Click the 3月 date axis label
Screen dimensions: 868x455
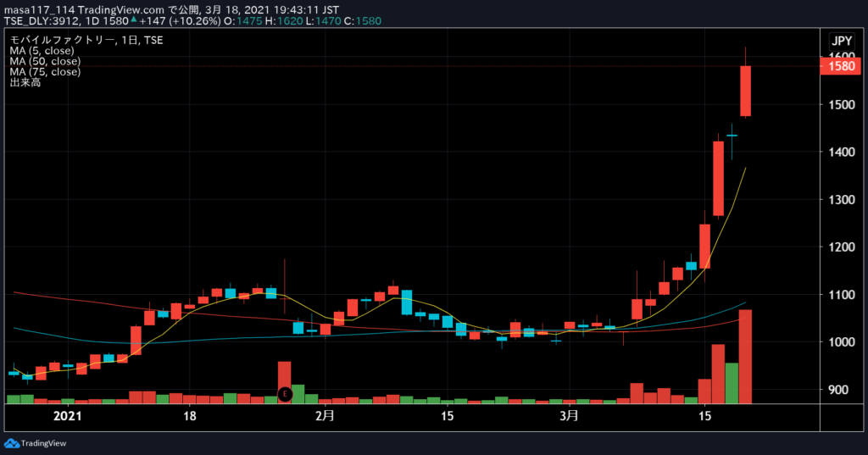[569, 416]
